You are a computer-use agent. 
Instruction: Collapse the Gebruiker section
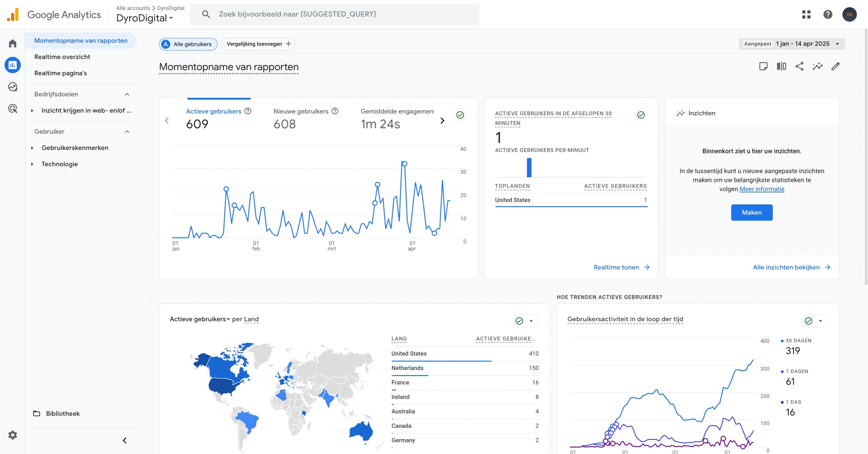[x=127, y=132]
